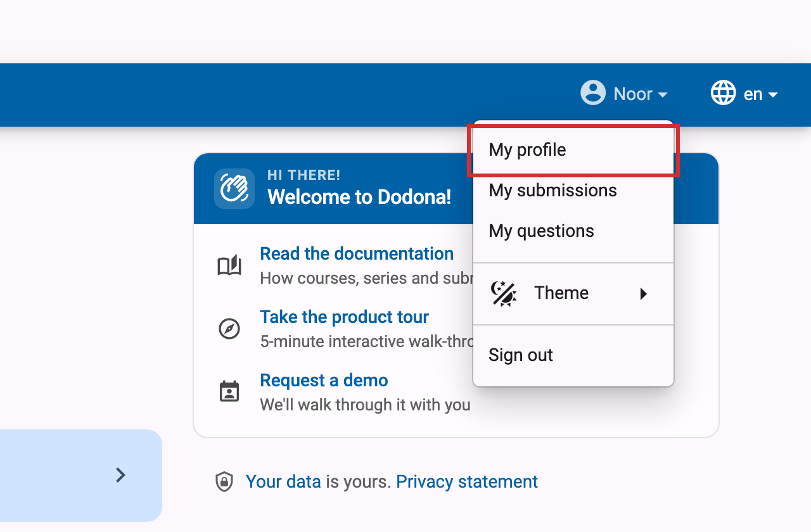Image resolution: width=811 pixels, height=532 pixels.
Task: Open Take the product tour link
Action: pyautogui.click(x=344, y=317)
